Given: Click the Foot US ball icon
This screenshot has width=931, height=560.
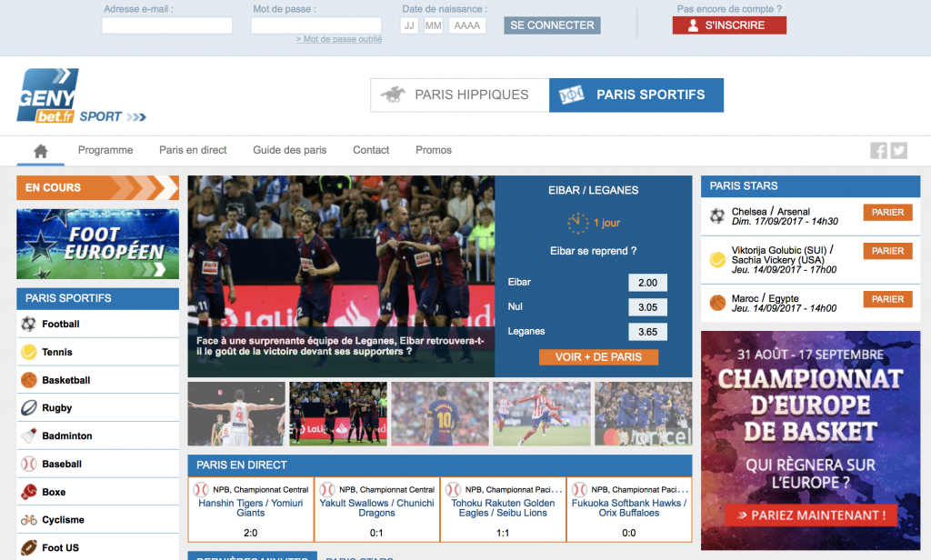Looking at the screenshot, I should tap(28, 547).
